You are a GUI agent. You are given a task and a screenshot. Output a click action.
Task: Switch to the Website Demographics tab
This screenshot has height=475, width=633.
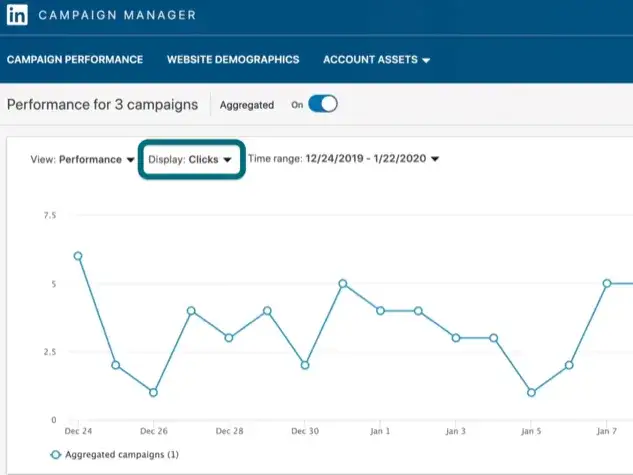tap(233, 60)
